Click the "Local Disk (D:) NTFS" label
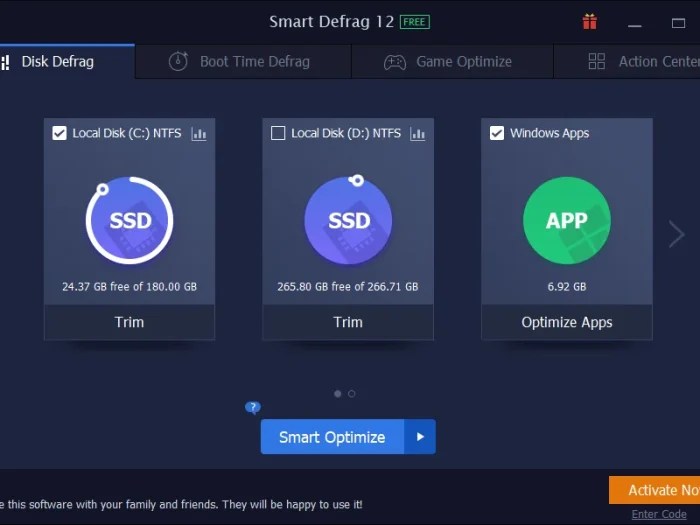 [346, 133]
